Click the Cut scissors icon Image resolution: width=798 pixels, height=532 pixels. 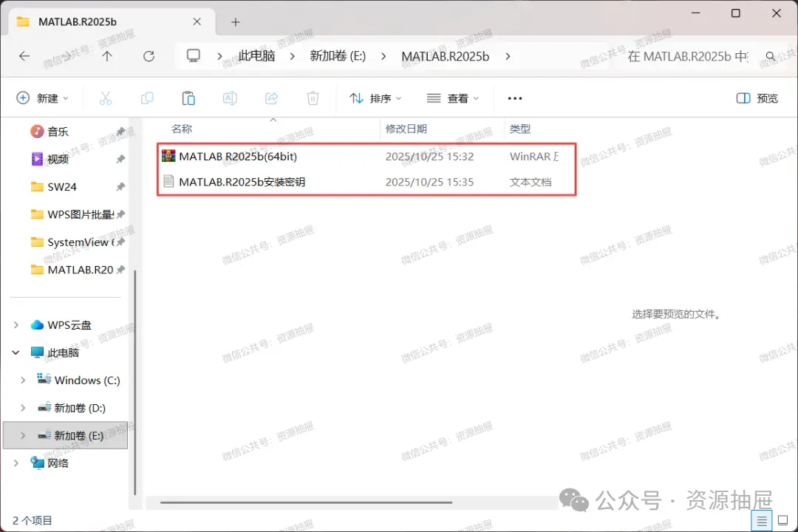[x=106, y=98]
